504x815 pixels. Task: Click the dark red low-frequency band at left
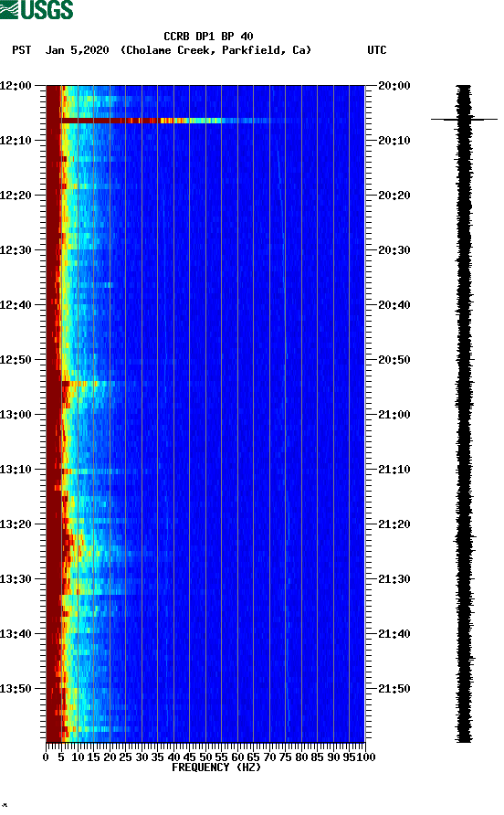pos(54,413)
